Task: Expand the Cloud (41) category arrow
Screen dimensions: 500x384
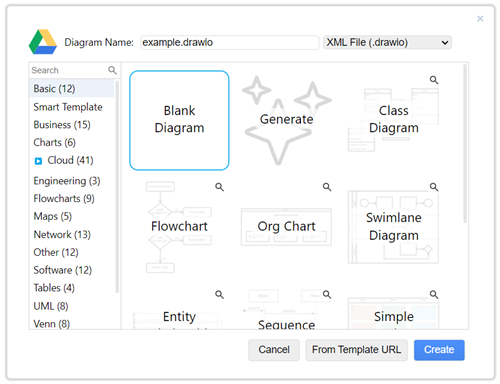Action: (38, 161)
